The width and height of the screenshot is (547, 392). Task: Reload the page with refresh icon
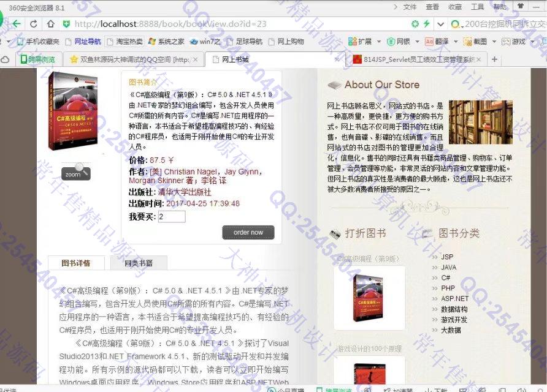[34, 24]
